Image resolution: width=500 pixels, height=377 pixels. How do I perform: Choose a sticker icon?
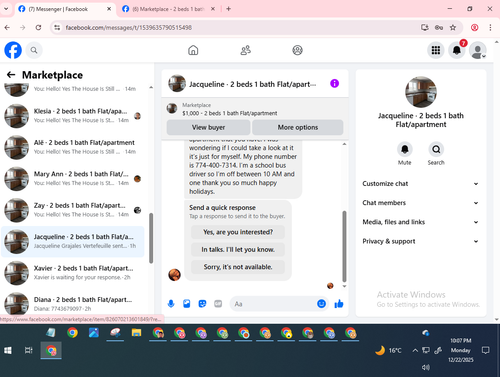202,304
